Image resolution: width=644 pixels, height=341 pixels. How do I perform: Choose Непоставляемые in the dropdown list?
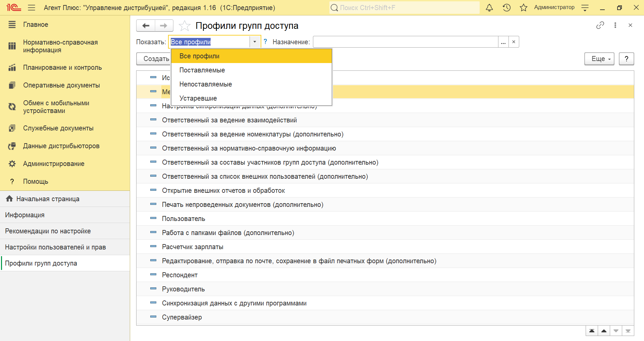pos(252,84)
